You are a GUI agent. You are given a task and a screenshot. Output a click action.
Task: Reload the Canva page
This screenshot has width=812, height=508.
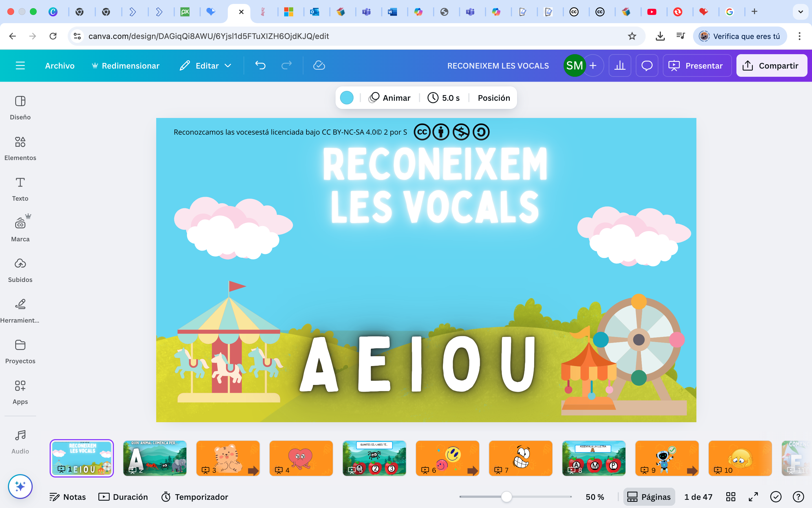click(53, 36)
